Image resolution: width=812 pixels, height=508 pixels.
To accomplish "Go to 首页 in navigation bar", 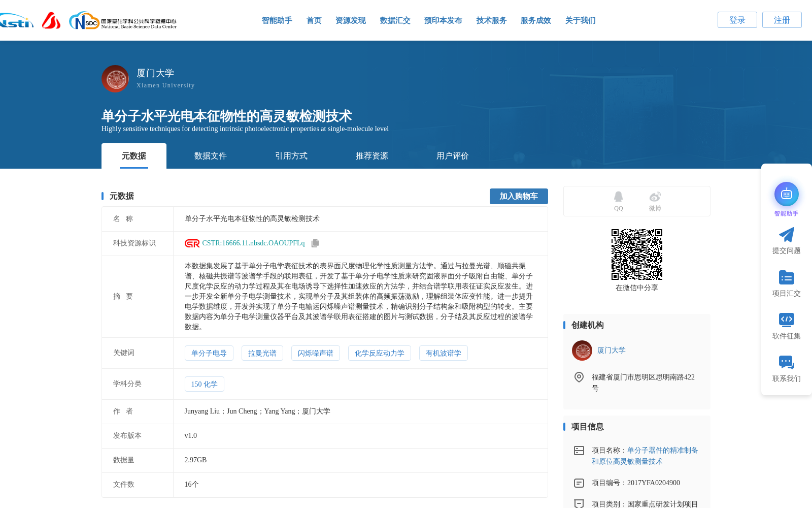I will coord(314,20).
